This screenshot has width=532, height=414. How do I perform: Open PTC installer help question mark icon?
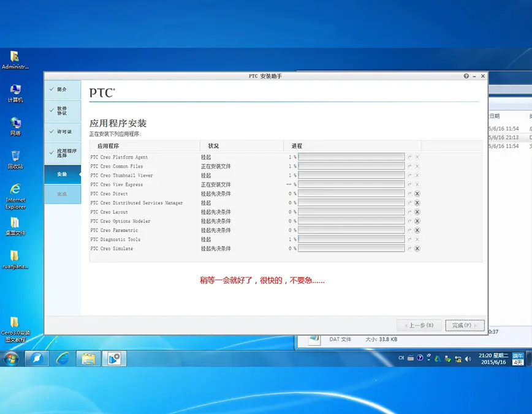[466, 76]
